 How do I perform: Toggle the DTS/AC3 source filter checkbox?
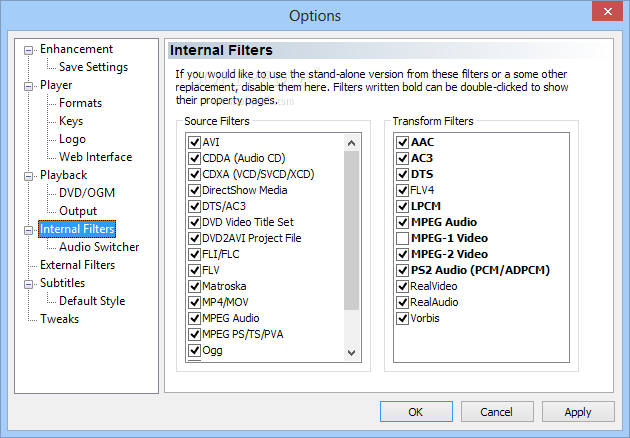pyautogui.click(x=194, y=206)
